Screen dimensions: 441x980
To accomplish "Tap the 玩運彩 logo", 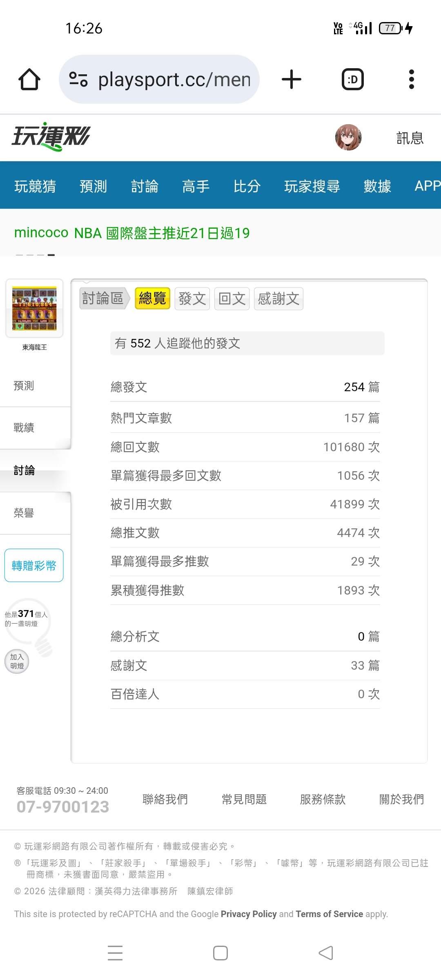I will coord(51,137).
